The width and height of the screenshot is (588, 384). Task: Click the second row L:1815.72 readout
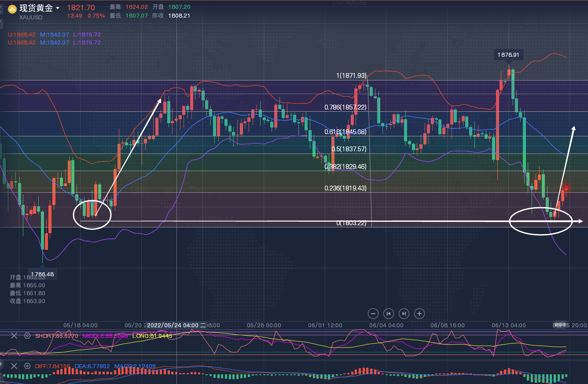[87, 43]
